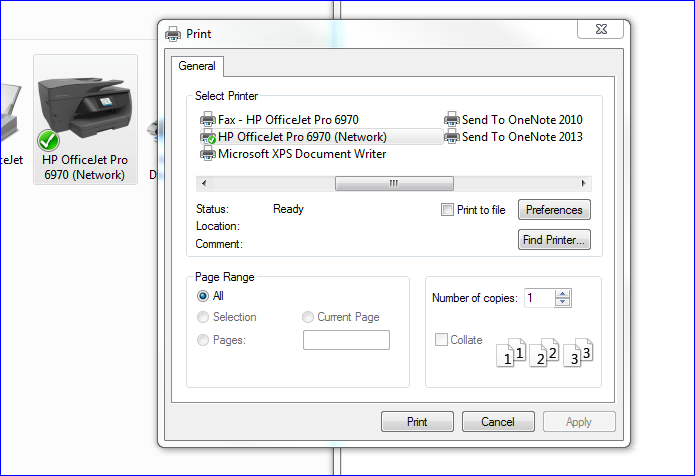Open the General tab

tap(197, 66)
